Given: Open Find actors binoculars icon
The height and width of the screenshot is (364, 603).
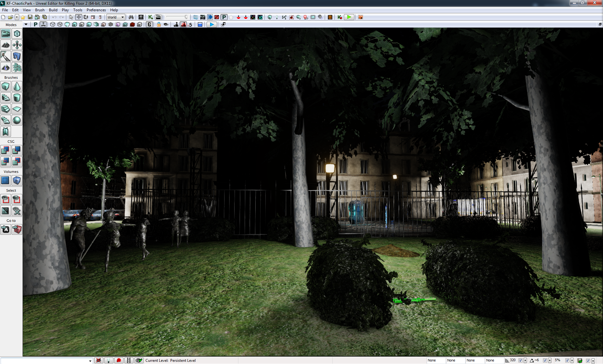Looking at the screenshot, I should (x=131, y=17).
